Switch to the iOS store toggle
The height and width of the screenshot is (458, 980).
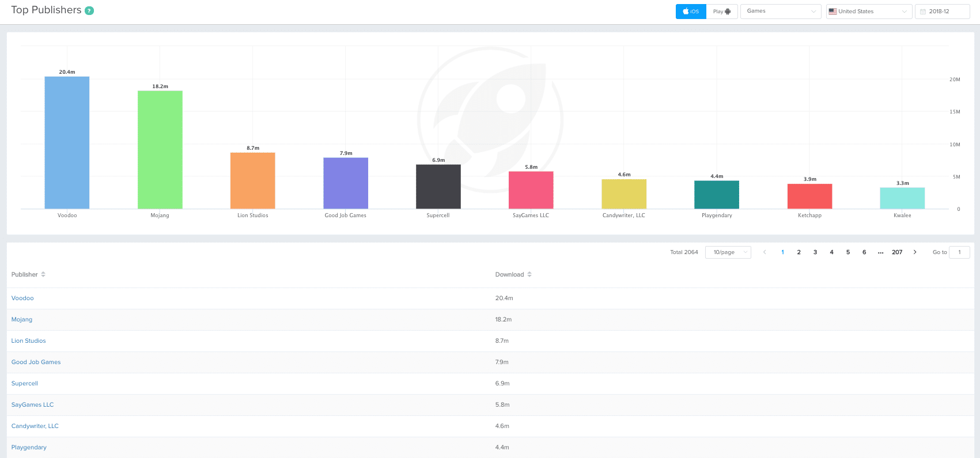691,12
